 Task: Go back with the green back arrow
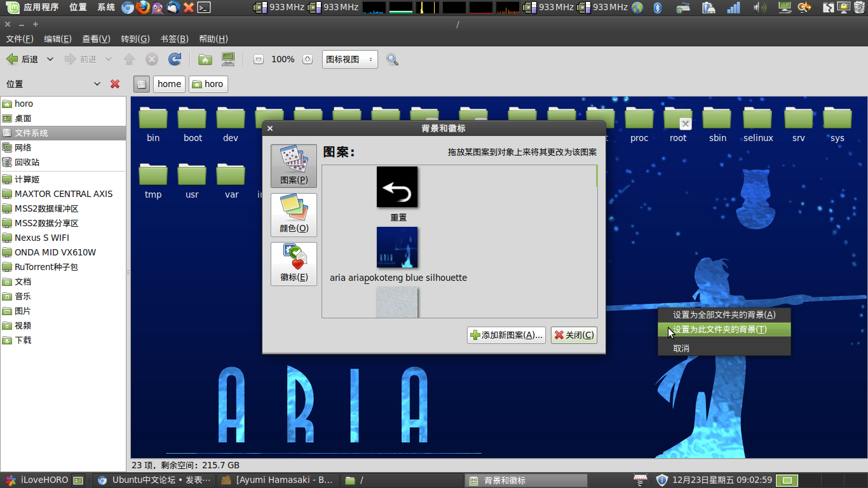pos(22,59)
